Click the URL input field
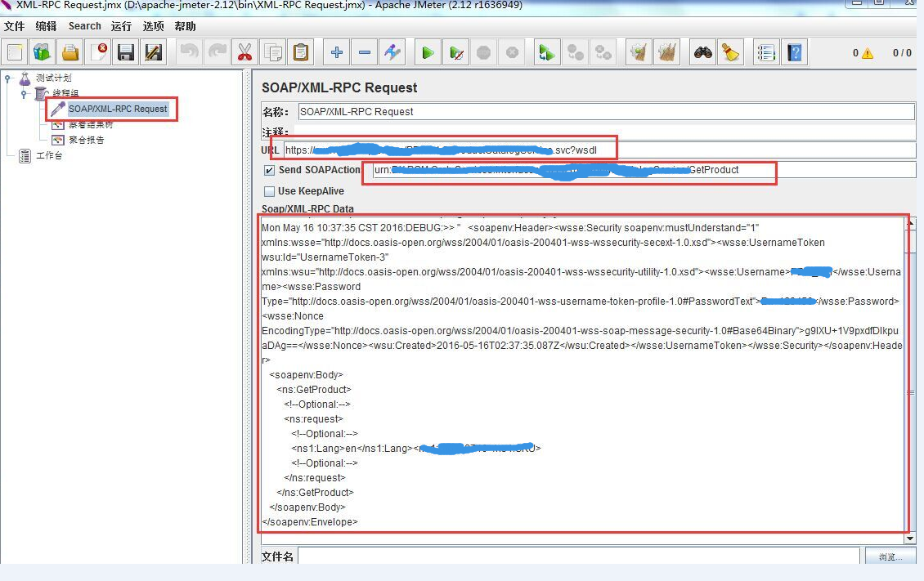 point(599,150)
